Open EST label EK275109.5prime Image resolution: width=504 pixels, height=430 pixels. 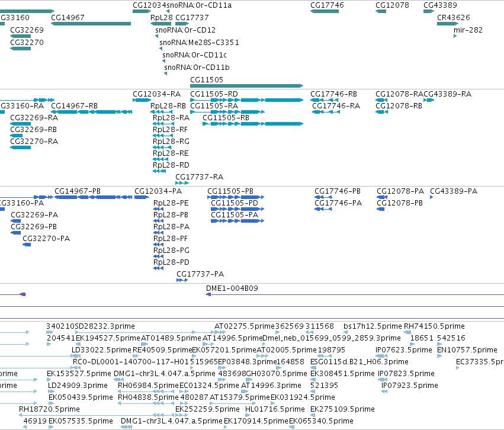343,409
